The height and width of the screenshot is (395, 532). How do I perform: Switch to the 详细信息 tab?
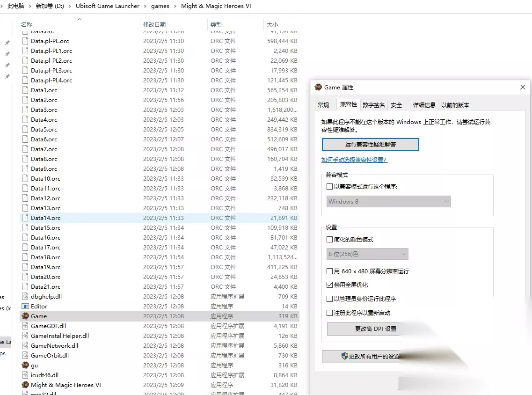click(424, 105)
